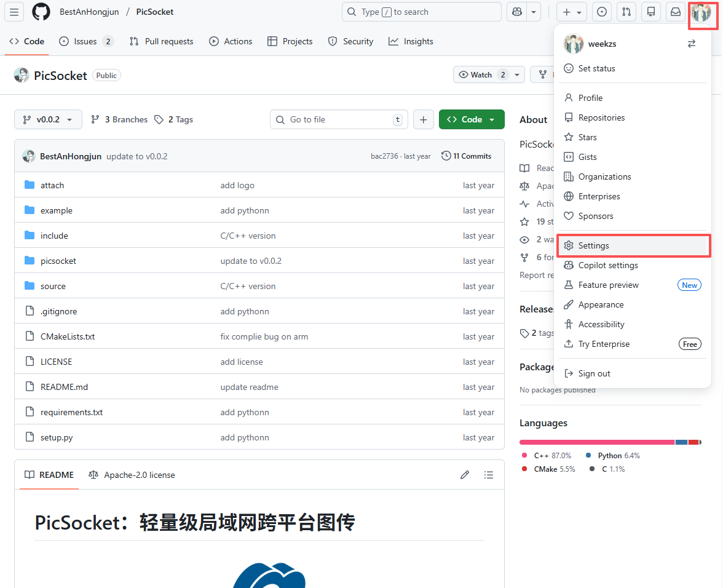Open Copilot settings menu item

632,265
